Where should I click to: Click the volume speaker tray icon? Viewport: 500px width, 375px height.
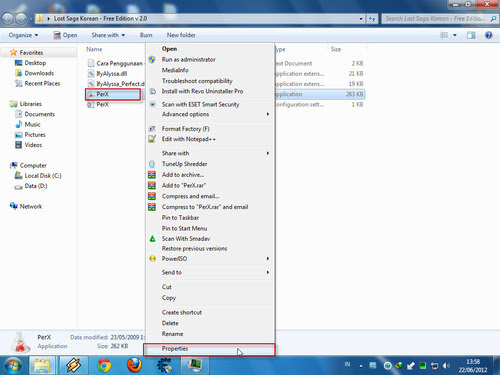[446, 366]
